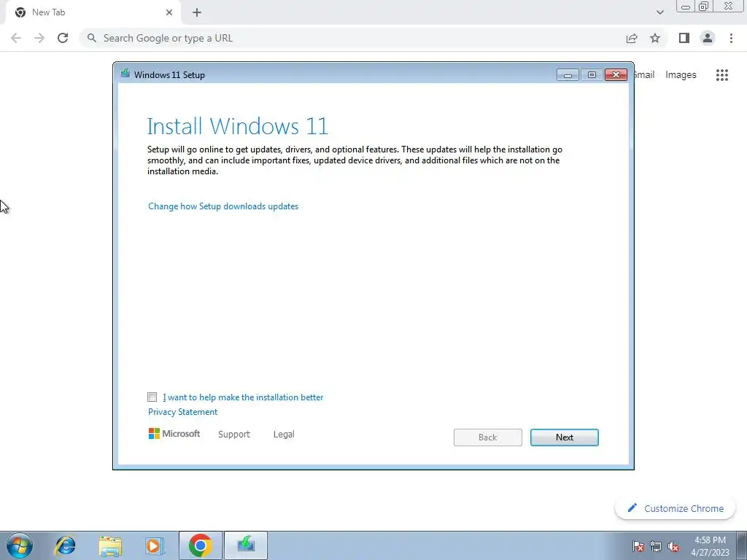Screen dimensions: 747x560
Task: Open the tab search chevron
Action: pyautogui.click(x=659, y=12)
